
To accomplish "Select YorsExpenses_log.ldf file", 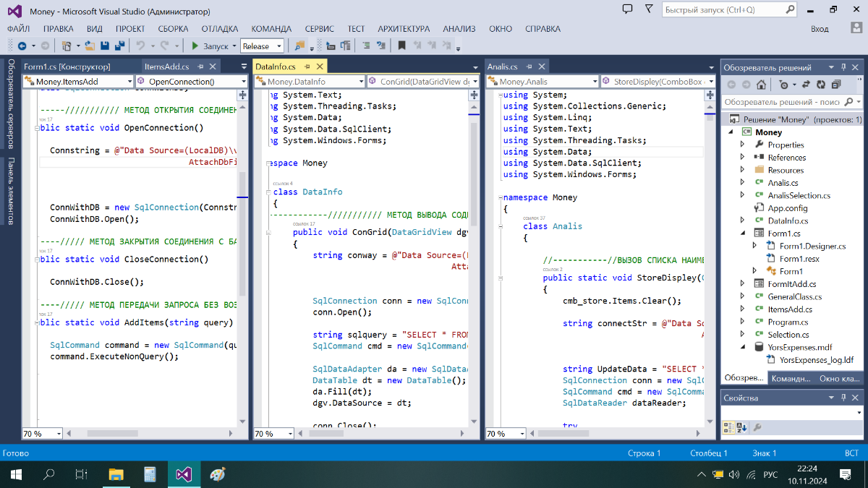I will [x=817, y=360].
